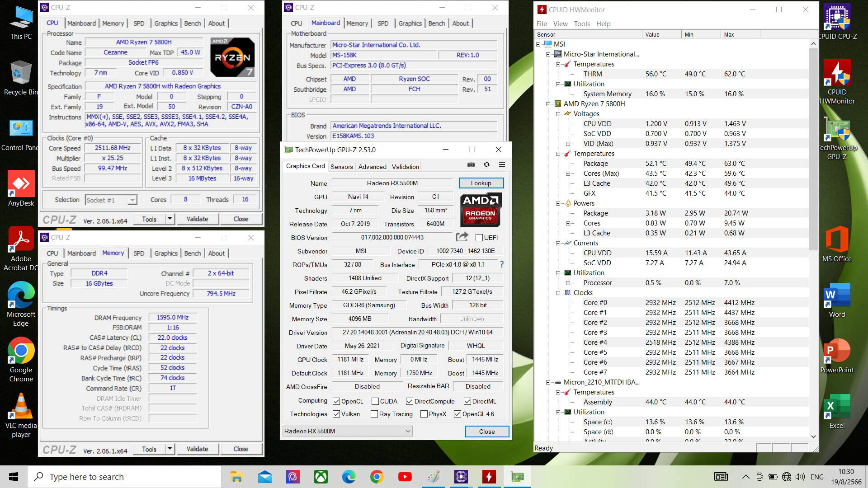Open Recycle Bin desktop icon
The height and width of the screenshot is (488, 868).
(x=21, y=78)
